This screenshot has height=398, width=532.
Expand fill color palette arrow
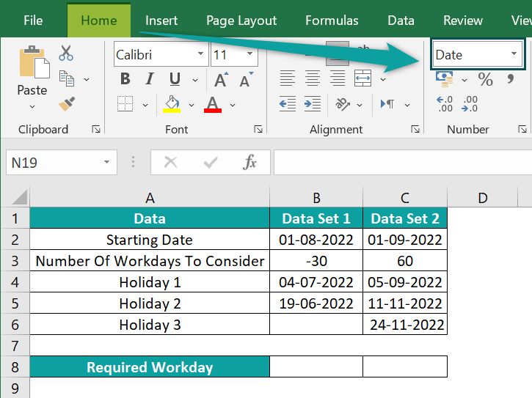click(x=192, y=105)
